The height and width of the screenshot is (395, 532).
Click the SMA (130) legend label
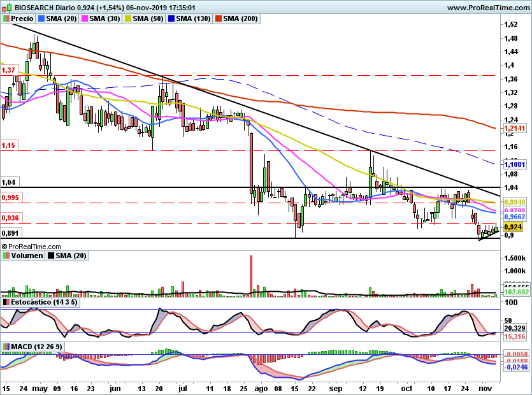point(193,18)
